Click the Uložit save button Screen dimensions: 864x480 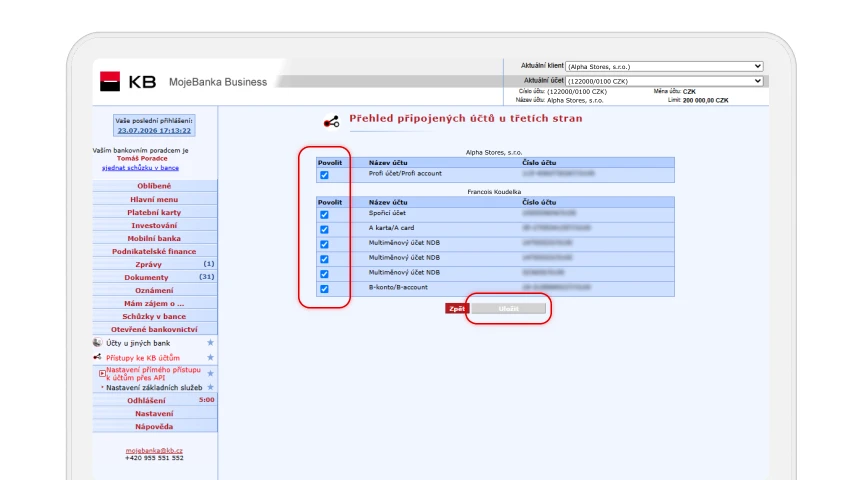tap(508, 309)
